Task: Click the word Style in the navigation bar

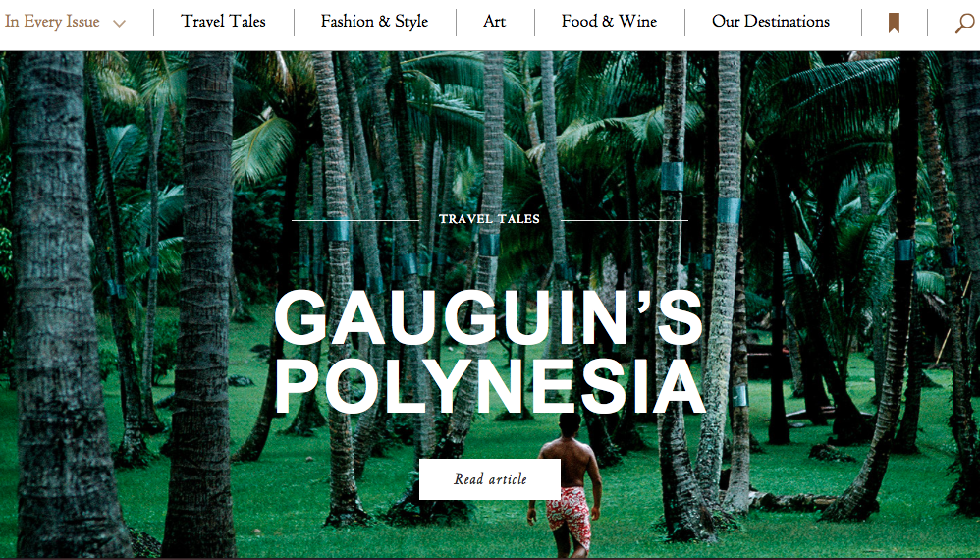Action: pos(411,22)
